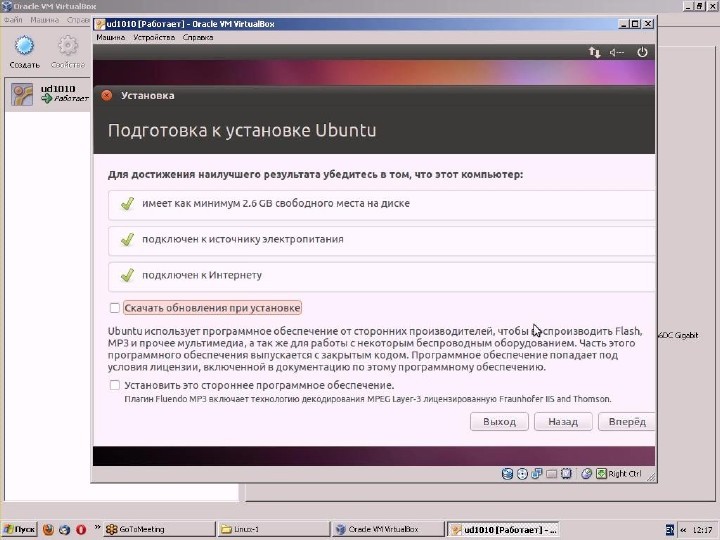The width and height of the screenshot is (720, 540).
Task: Launch Opera from quick launch bar
Action: tap(81, 529)
